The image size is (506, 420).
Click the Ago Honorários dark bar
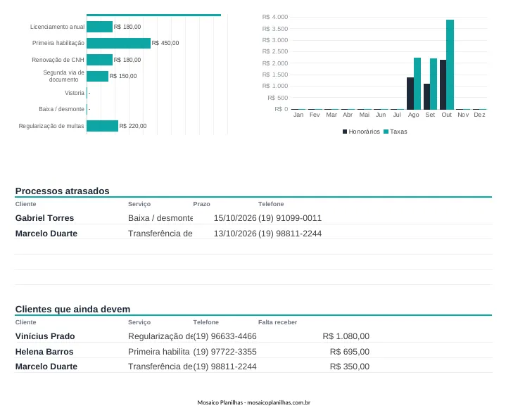coord(410,94)
